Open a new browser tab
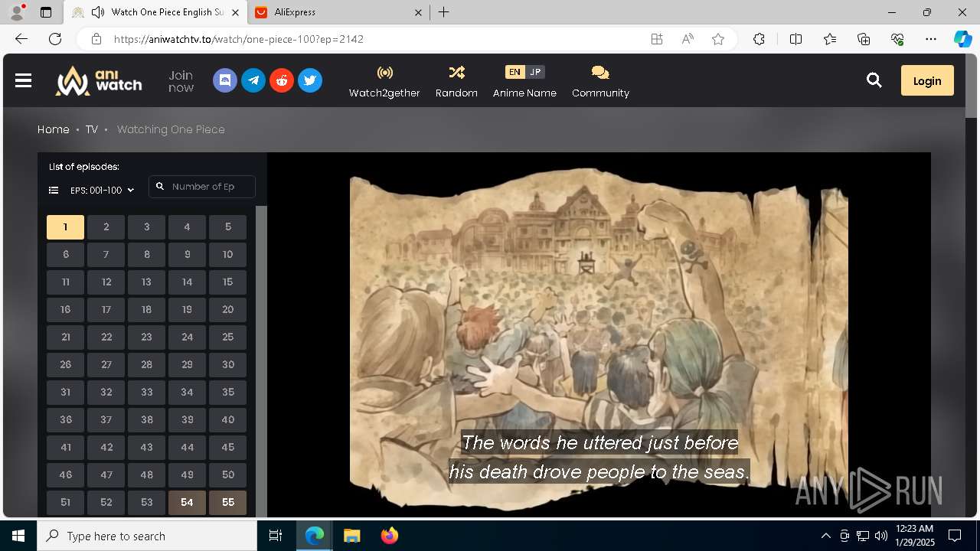The height and width of the screenshot is (551, 980). point(444,12)
